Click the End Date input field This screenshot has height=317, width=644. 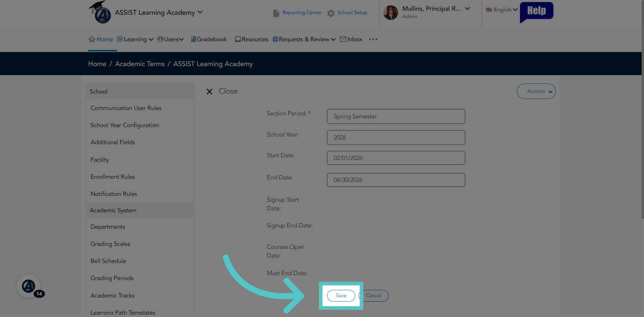pos(396,180)
